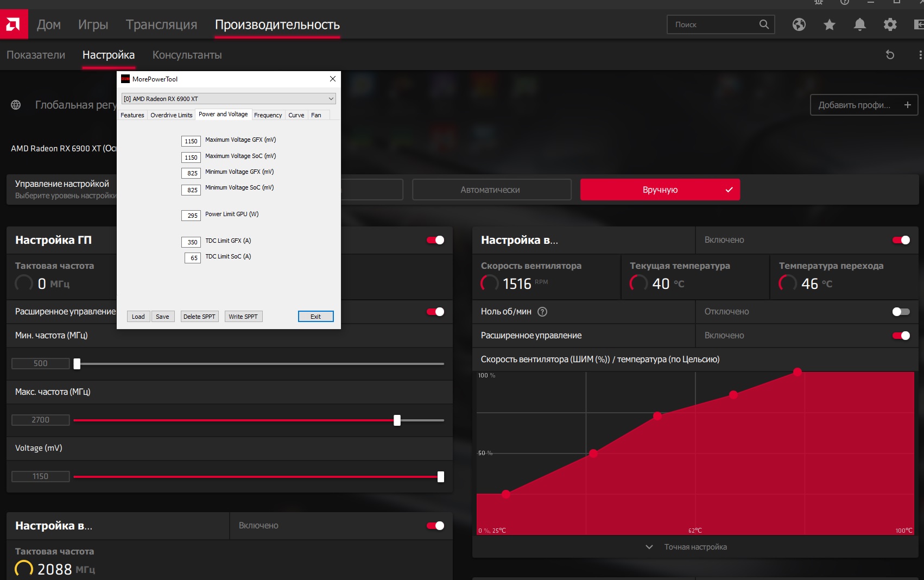
Task: Click the Voltage 1150 value box
Action: coord(41,476)
